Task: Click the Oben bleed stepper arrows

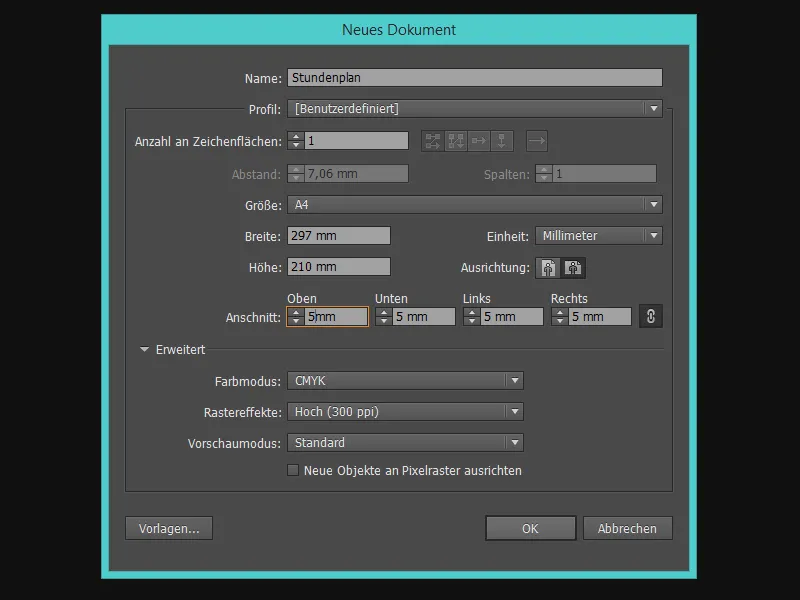Action: (x=296, y=316)
